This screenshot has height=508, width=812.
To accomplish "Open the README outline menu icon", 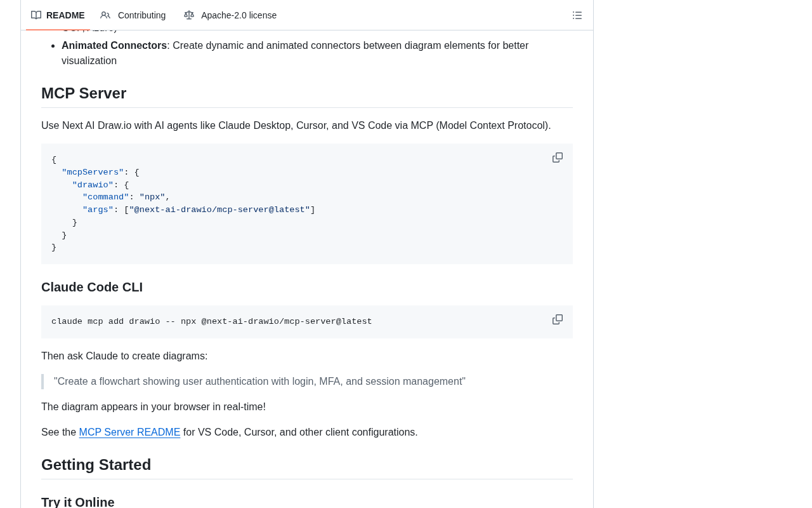I will [x=577, y=15].
